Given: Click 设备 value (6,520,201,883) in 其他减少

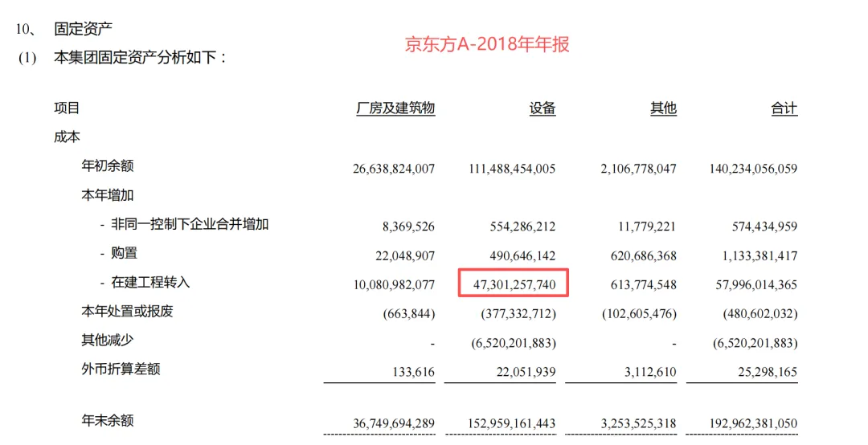Looking at the screenshot, I should [514, 343].
